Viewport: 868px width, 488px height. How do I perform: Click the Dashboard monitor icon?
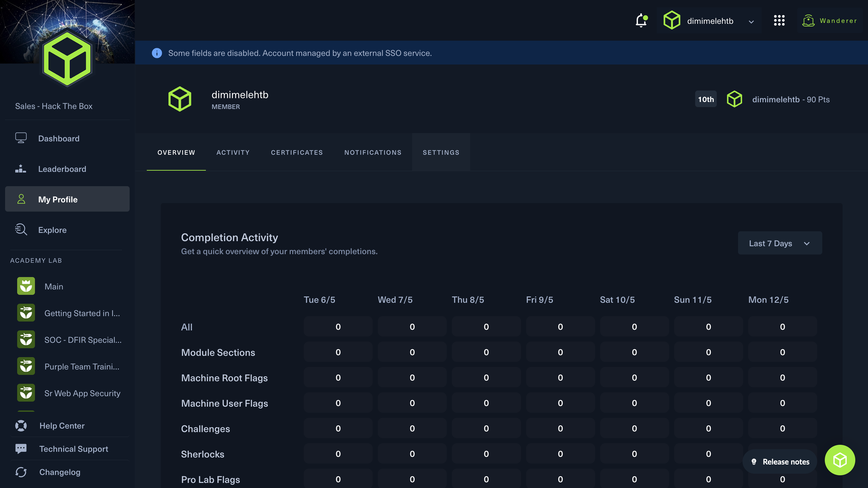21,138
